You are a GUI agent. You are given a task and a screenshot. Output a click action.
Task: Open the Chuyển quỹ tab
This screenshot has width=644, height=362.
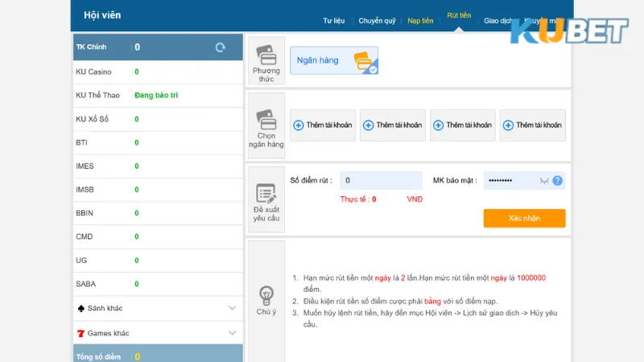point(377,21)
